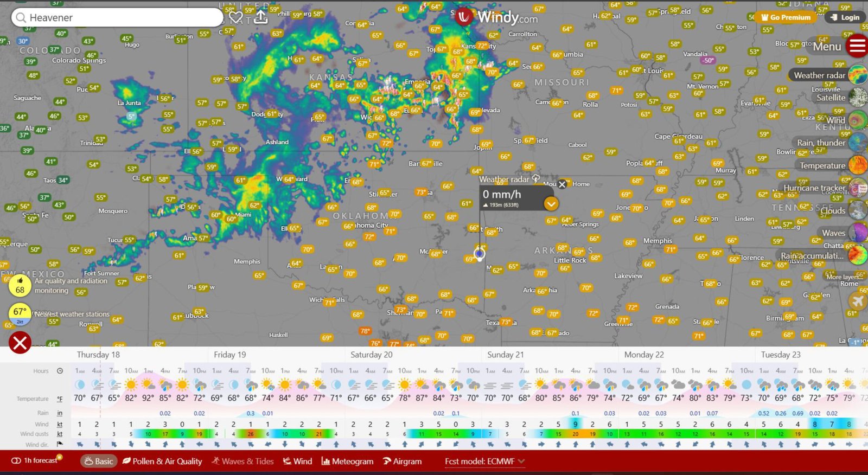Add Heavener to favorites with heart icon

[x=235, y=17]
